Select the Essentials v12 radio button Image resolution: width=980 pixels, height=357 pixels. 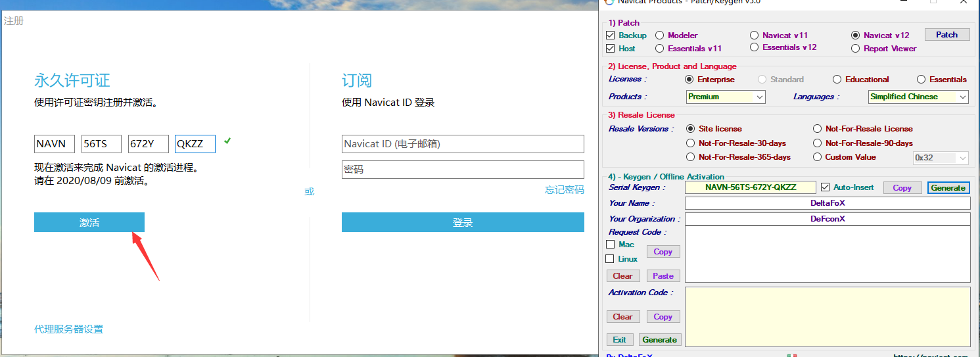tap(755, 47)
